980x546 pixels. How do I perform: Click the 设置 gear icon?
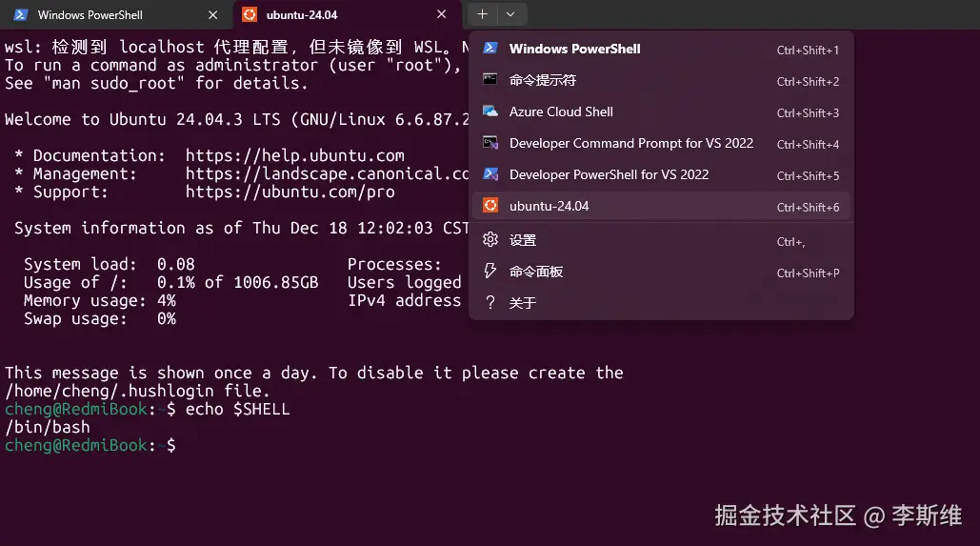(490, 239)
